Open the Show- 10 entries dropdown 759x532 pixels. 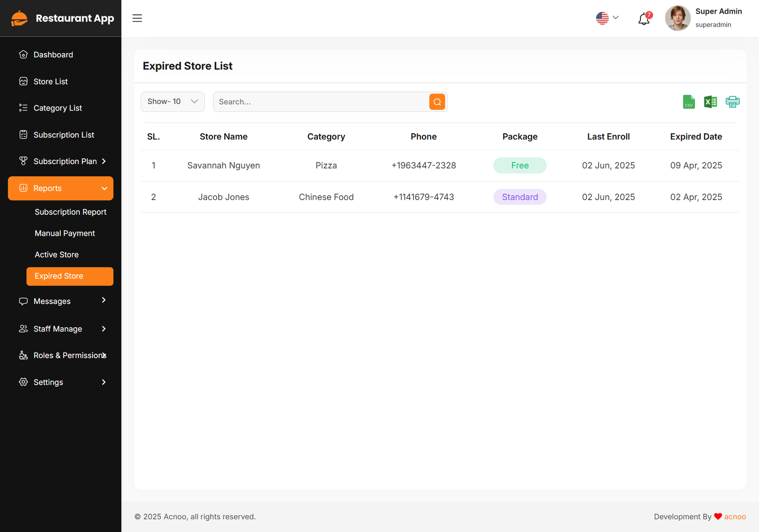click(x=173, y=102)
